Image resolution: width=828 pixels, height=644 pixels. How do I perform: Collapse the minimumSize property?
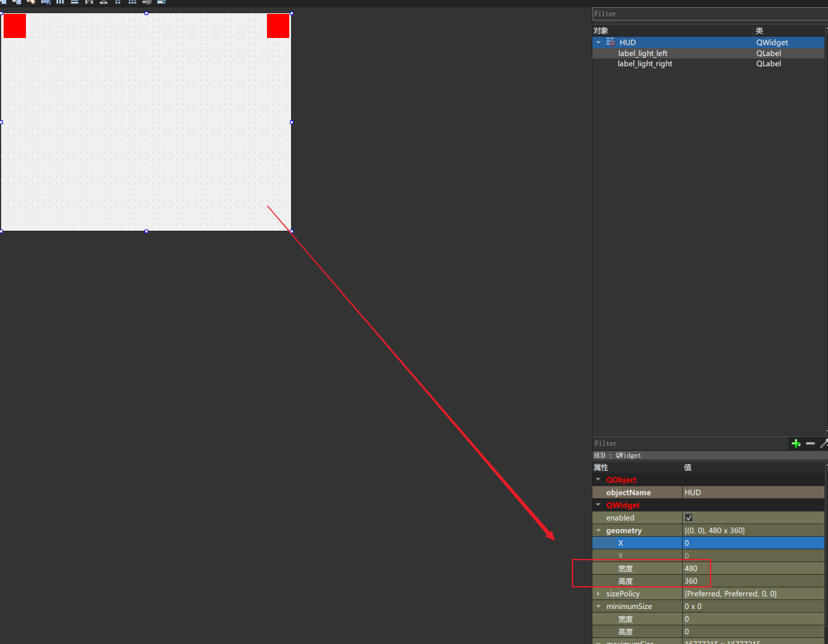pos(598,606)
